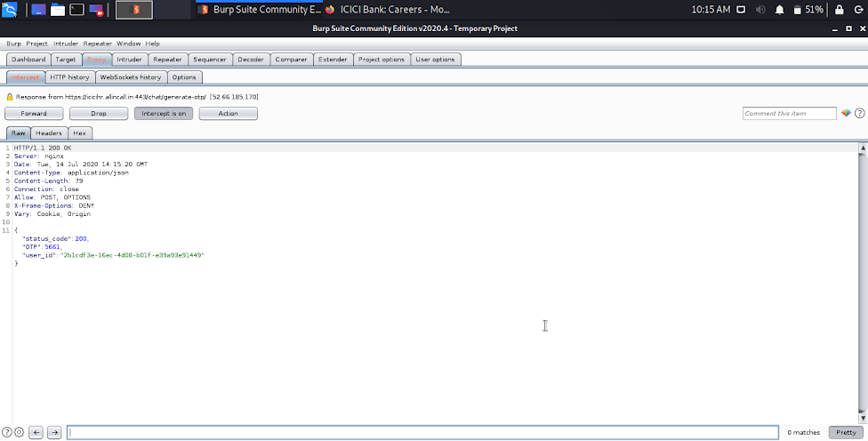The width and height of the screenshot is (868, 441).
Task: Switch to the Repeater tab
Action: tap(167, 60)
